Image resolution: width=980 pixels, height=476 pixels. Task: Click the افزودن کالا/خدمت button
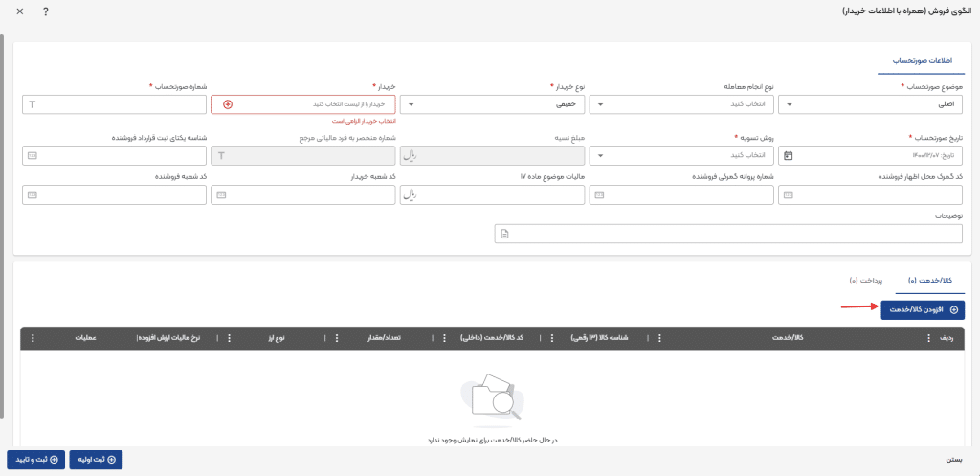(923, 309)
